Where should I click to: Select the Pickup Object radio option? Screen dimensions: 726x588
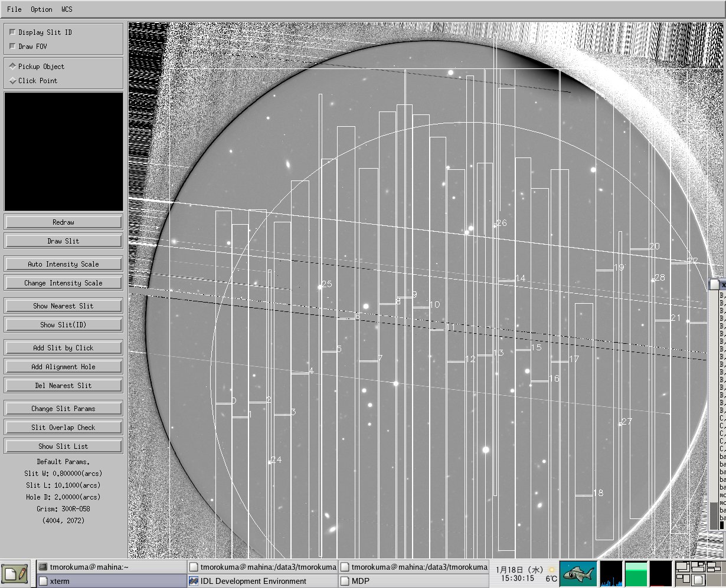pyautogui.click(x=13, y=67)
